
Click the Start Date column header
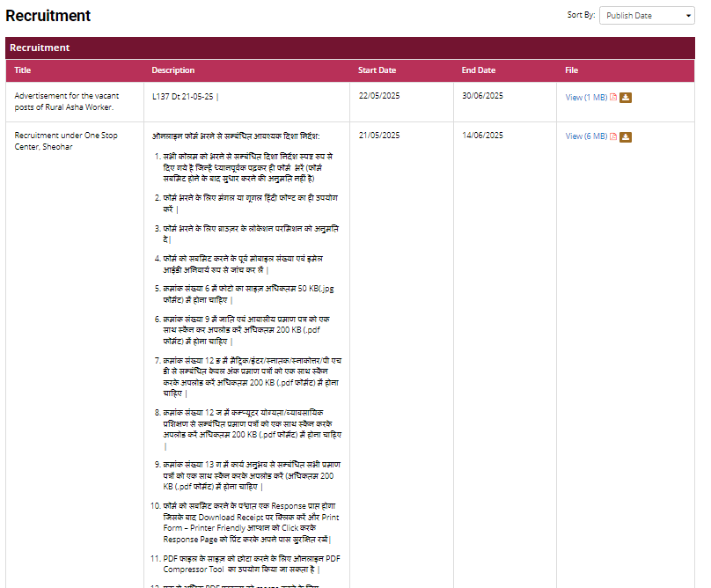point(377,70)
